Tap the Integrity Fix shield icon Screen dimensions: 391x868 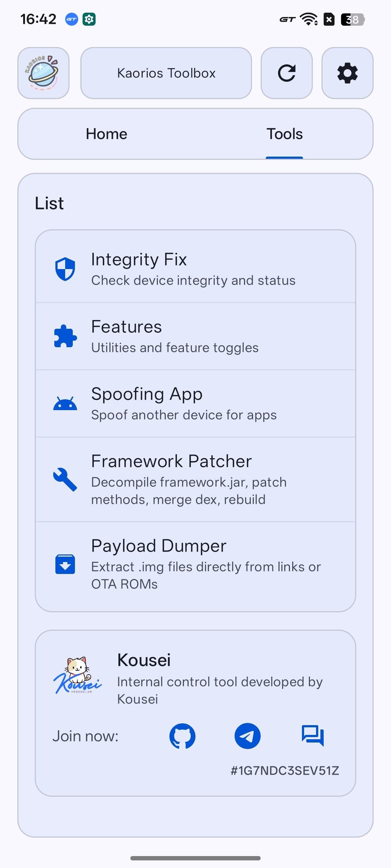coord(65,269)
